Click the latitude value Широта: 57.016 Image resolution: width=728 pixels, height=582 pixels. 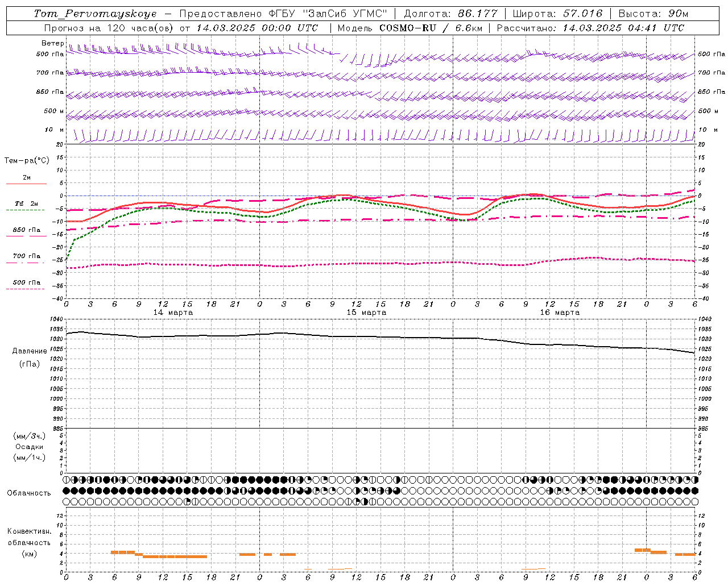[557, 14]
